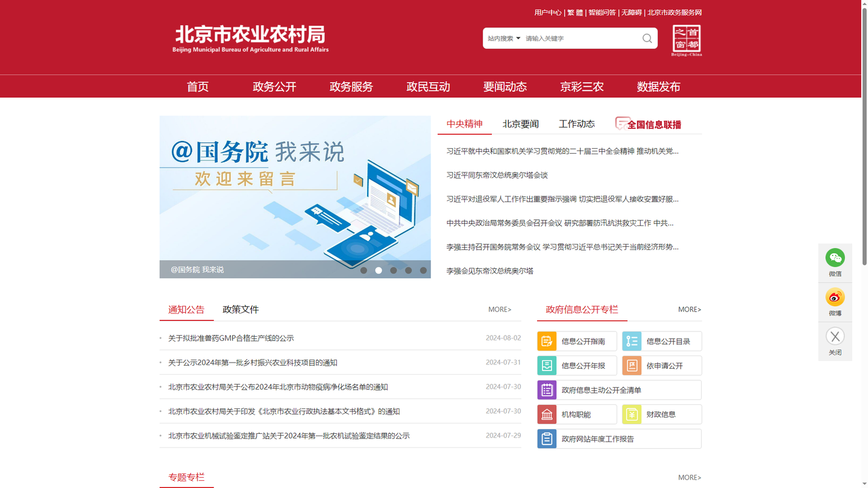Open the 首页 navigation item
Viewport: 868px width, 488px height.
(x=198, y=87)
